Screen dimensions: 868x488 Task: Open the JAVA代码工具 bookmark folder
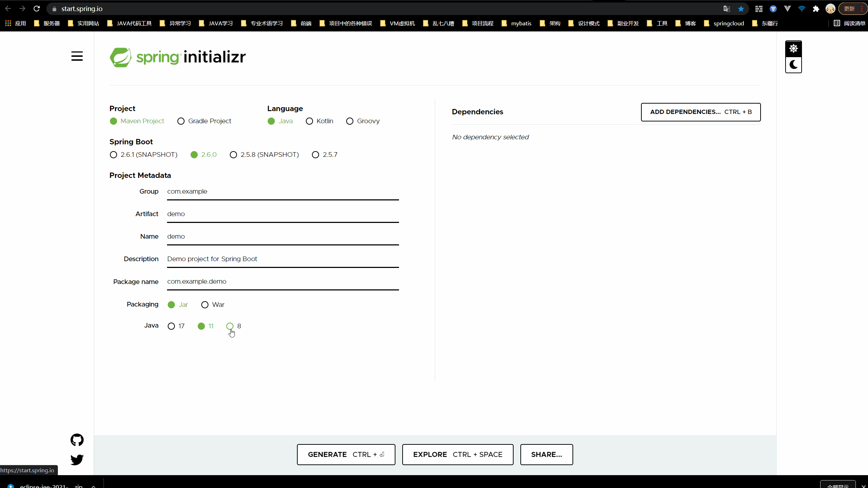pos(129,23)
